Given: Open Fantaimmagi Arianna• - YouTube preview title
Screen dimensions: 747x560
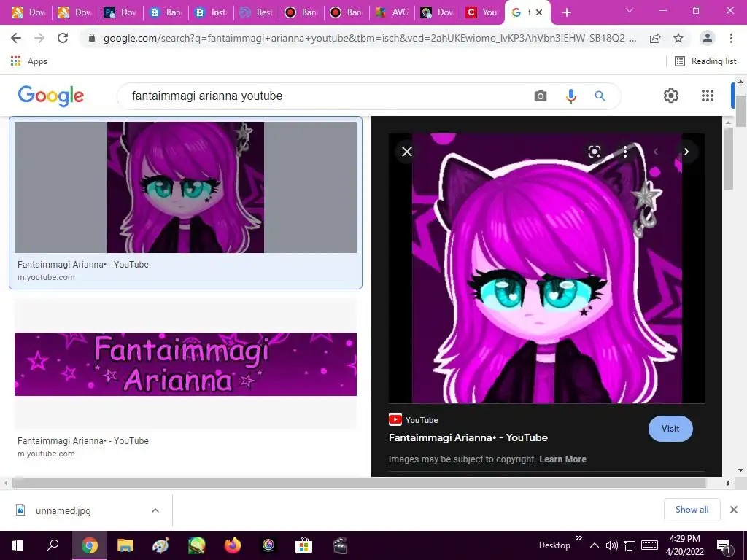Looking at the screenshot, I should 468,437.
